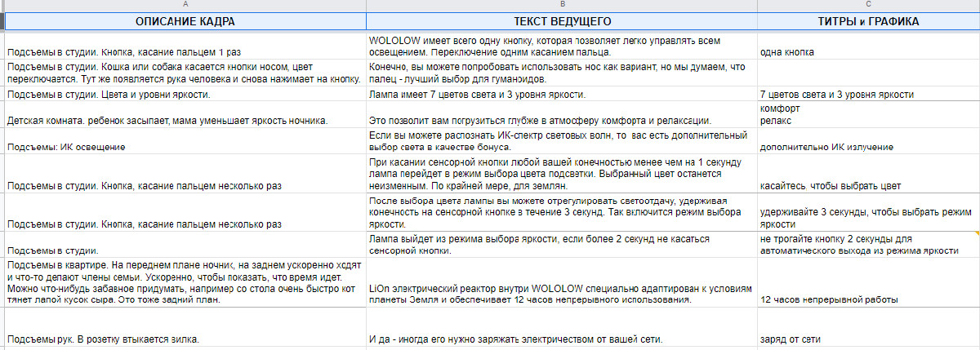Click the ОПИСАНИЕ КАДРА header cell
980x350 pixels.
coord(185,22)
